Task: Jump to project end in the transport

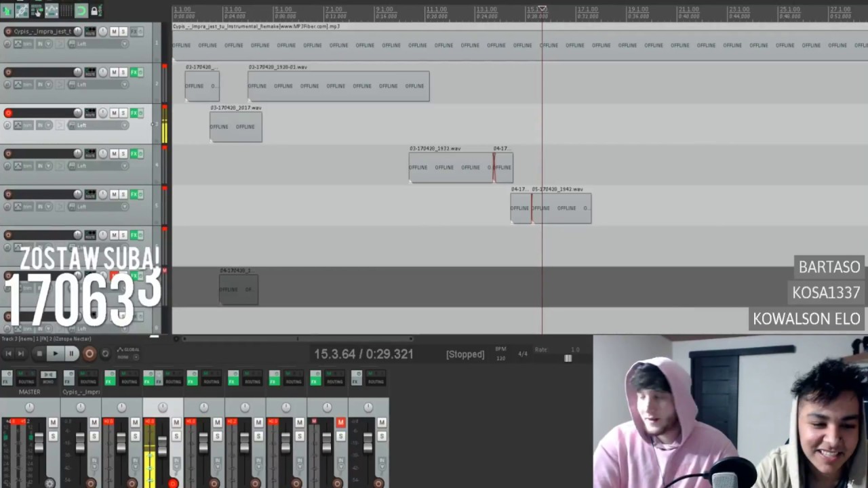Action: (21, 353)
